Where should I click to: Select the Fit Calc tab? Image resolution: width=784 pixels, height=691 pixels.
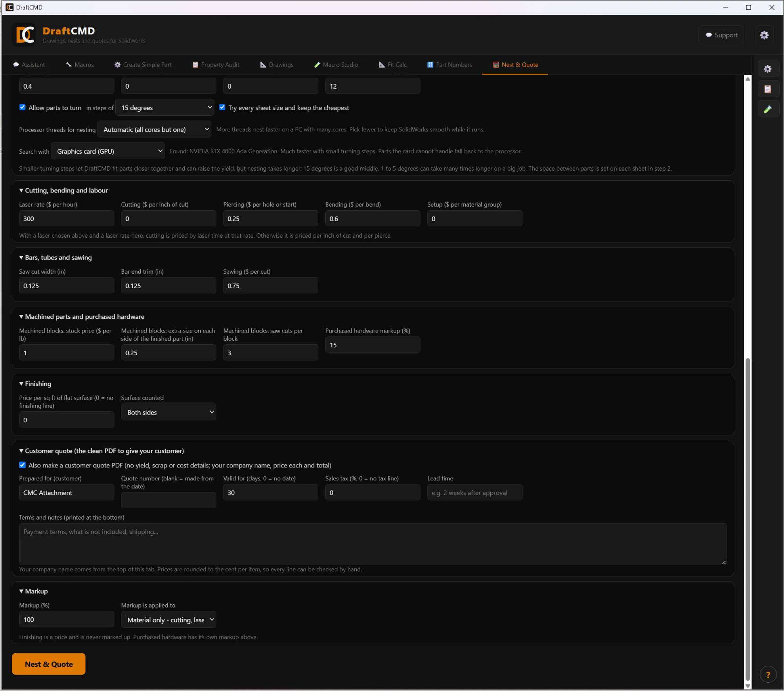pos(393,65)
